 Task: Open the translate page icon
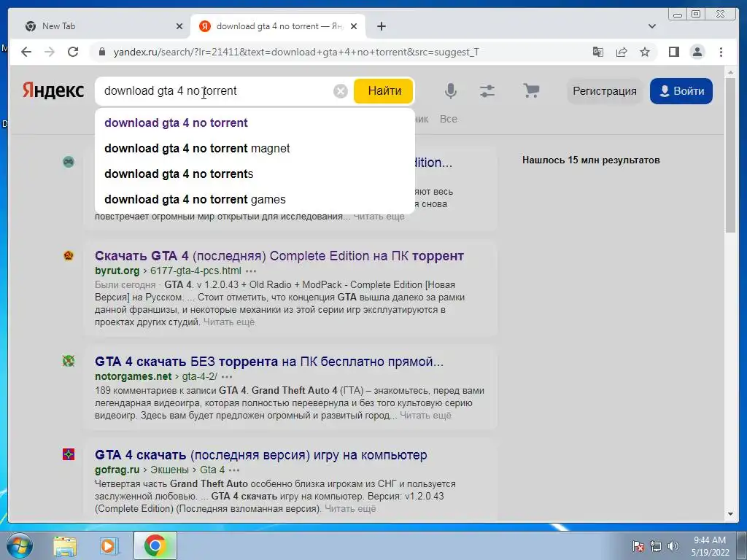point(598,52)
